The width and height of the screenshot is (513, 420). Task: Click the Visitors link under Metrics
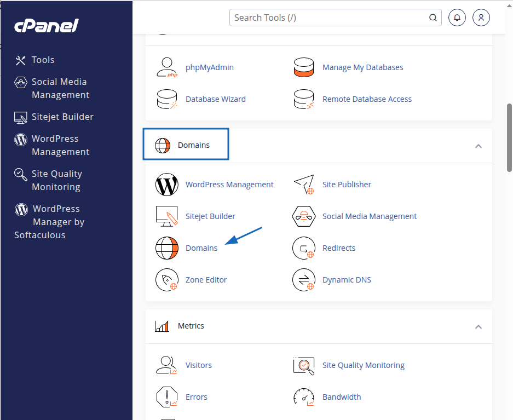198,365
